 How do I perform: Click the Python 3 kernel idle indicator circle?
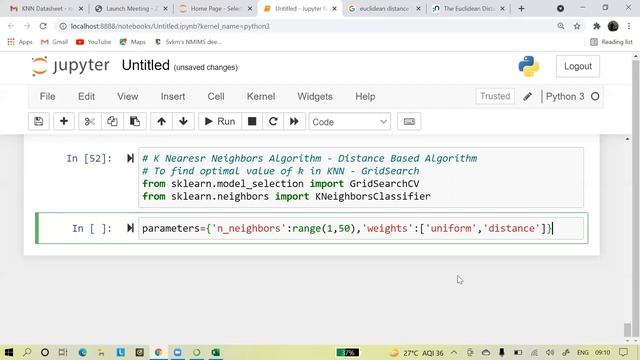595,97
